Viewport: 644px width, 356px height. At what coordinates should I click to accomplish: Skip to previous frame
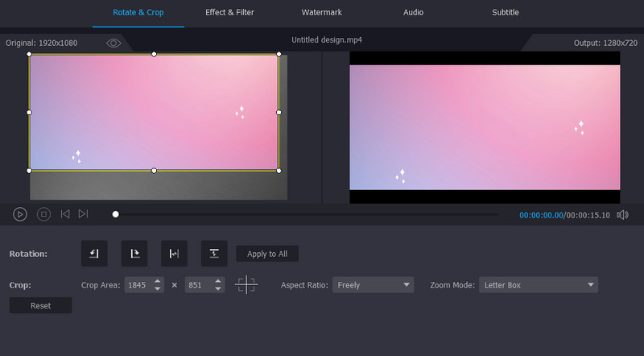point(65,214)
